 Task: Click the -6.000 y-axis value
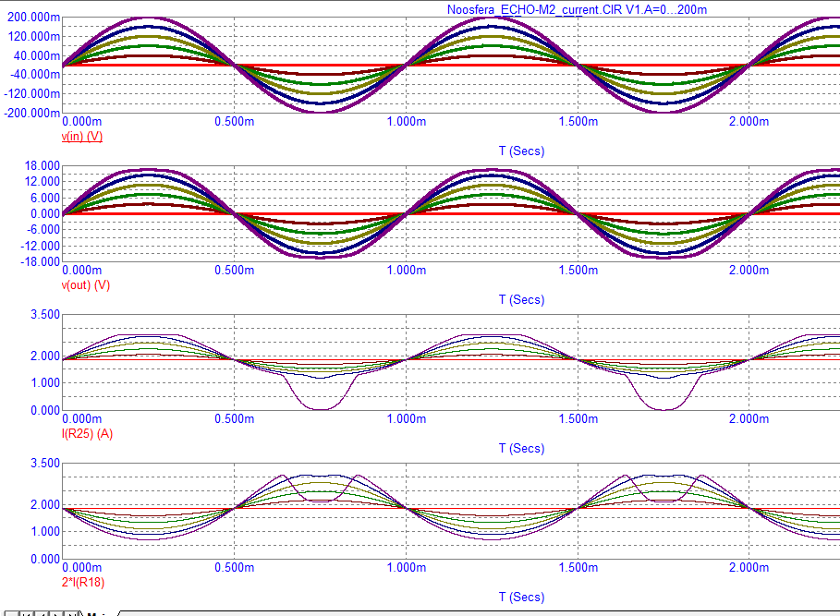(43, 230)
